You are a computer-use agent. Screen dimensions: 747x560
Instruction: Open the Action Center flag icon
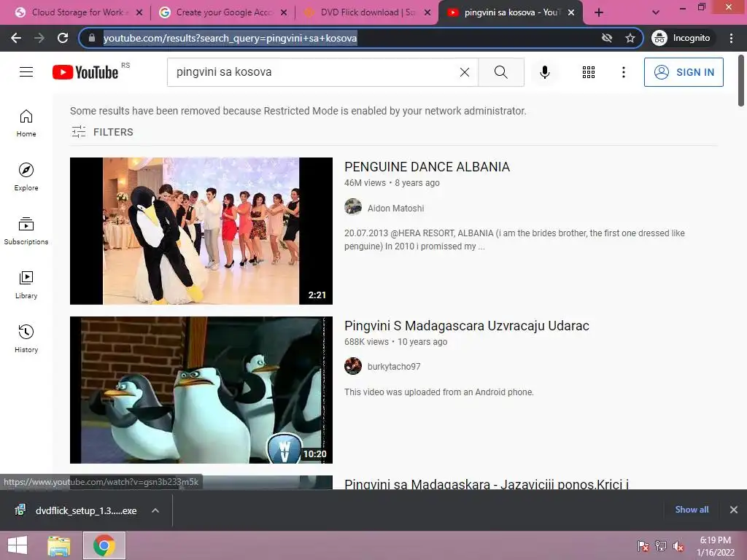coord(643,546)
